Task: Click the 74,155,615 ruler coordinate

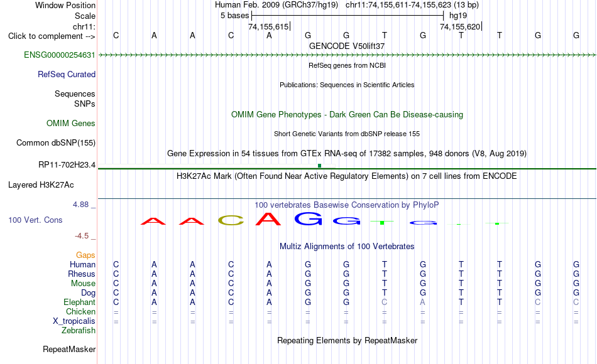Action: click(268, 26)
